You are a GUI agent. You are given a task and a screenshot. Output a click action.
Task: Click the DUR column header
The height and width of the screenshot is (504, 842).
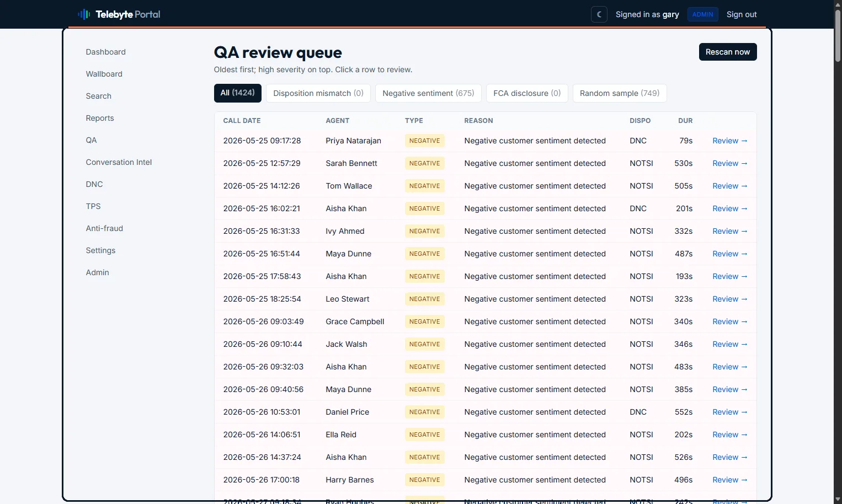point(685,121)
